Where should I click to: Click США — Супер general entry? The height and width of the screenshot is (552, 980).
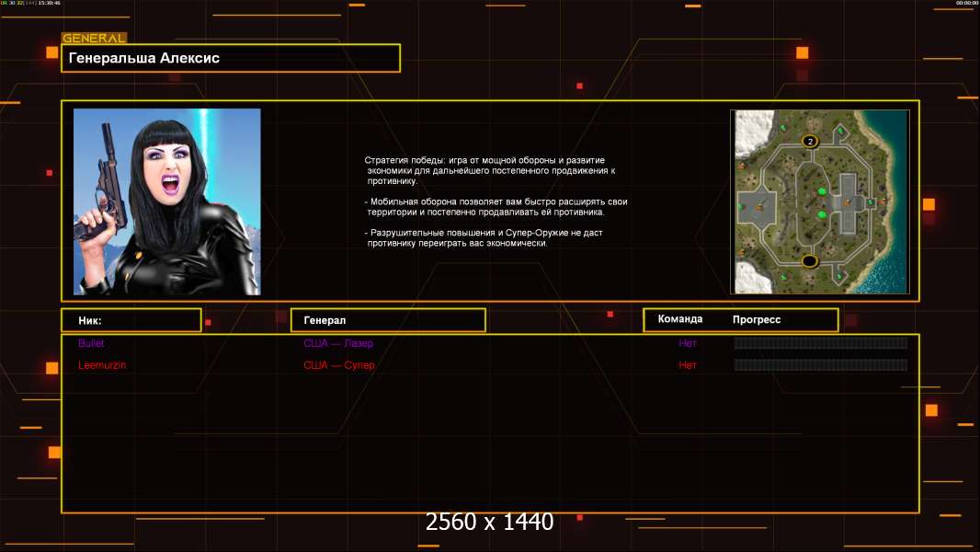338,365
